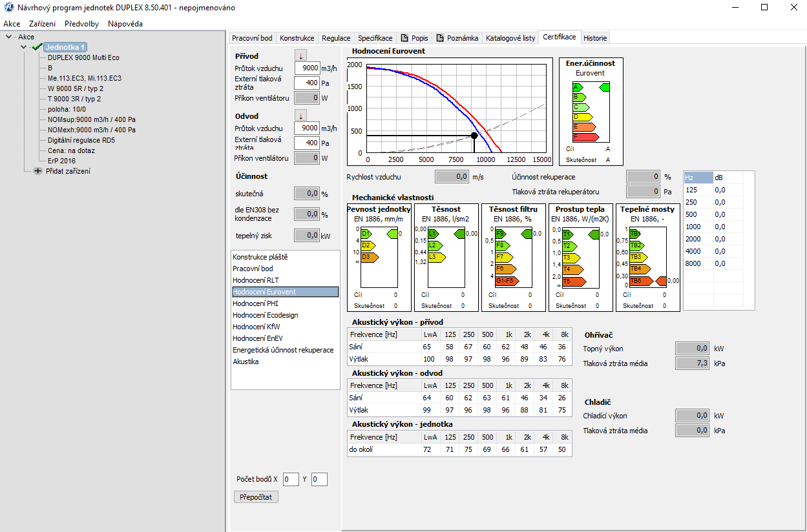
Task: Click the Rychlost vzduchu value field
Action: coord(452,176)
